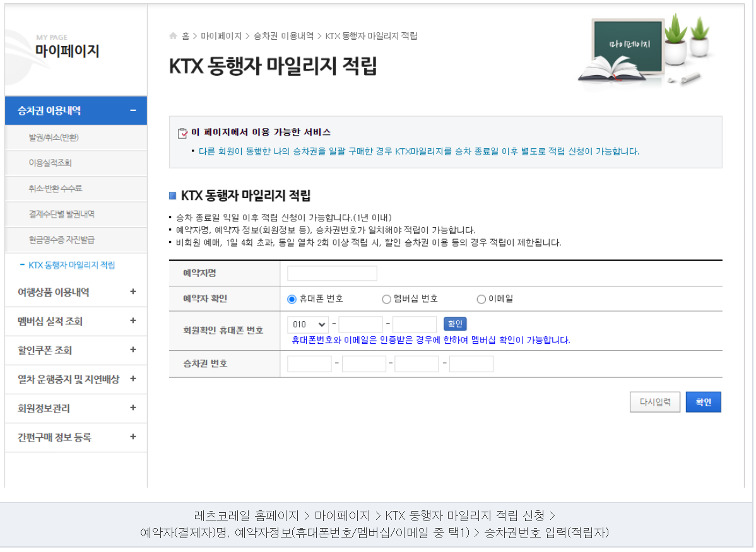Click third 승차권 번호 input box
Image resolution: width=756 pixels, height=552 pixels.
tap(418, 365)
